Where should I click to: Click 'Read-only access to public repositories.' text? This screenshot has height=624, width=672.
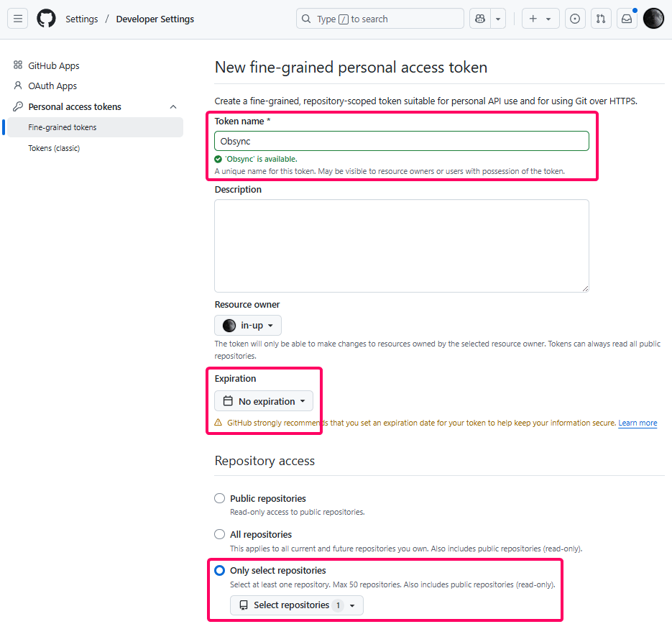coord(298,512)
